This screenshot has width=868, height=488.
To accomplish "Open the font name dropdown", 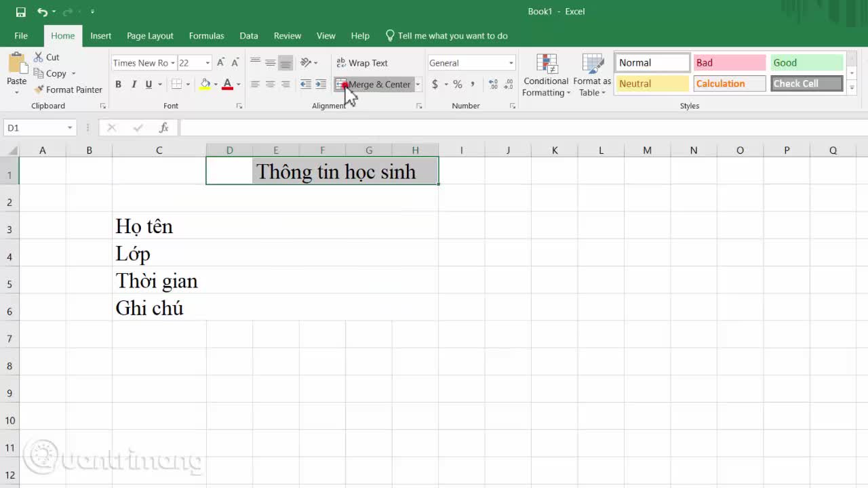I will (173, 63).
